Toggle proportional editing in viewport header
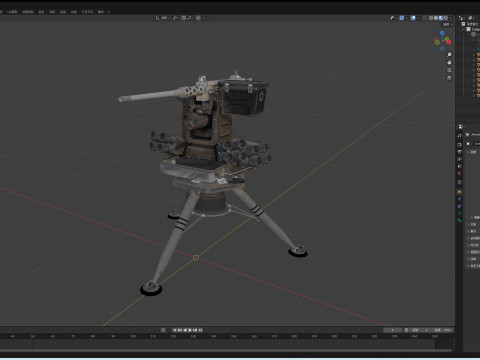This screenshot has width=480, height=360. (x=198, y=18)
